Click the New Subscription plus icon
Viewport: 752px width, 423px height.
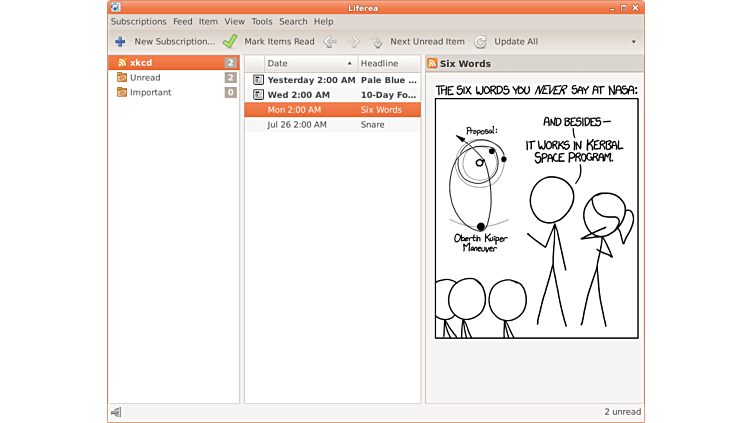tap(120, 42)
